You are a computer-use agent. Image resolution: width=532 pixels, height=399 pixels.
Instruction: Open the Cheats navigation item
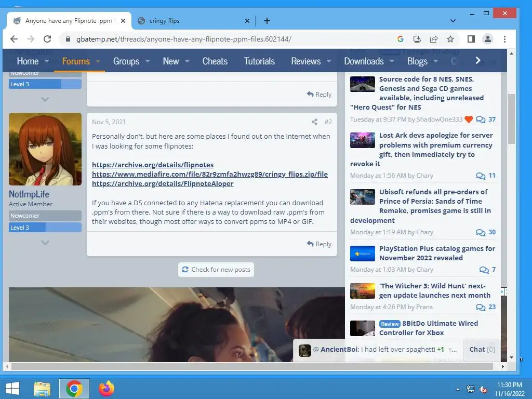coord(215,61)
